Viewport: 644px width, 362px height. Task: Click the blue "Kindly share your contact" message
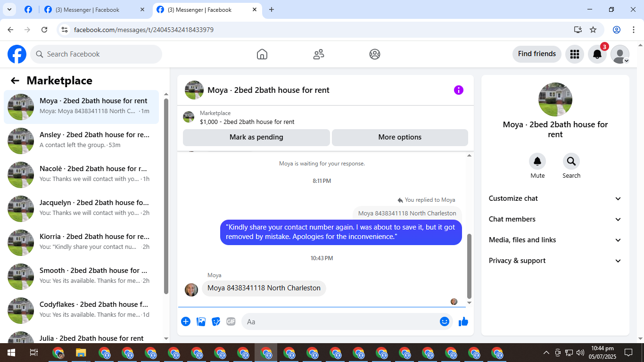pyautogui.click(x=341, y=232)
